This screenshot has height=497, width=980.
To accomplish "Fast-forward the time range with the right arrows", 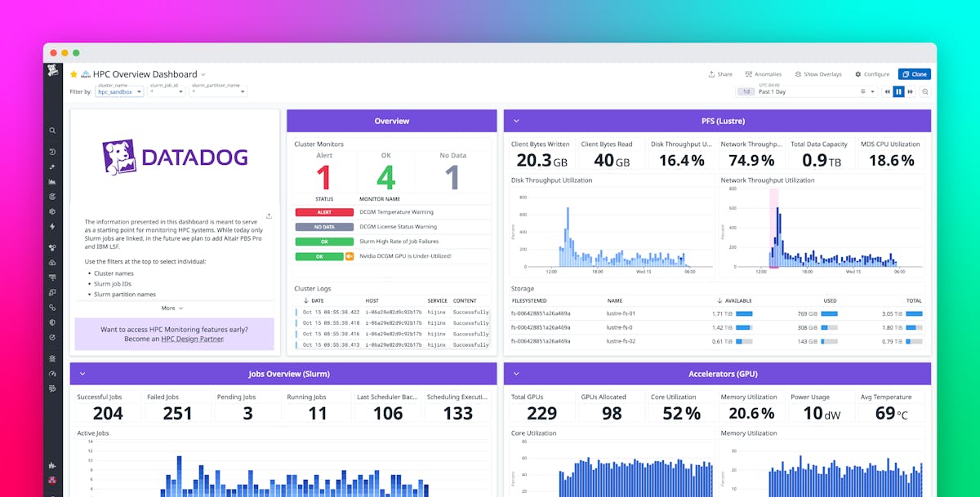I will [908, 91].
